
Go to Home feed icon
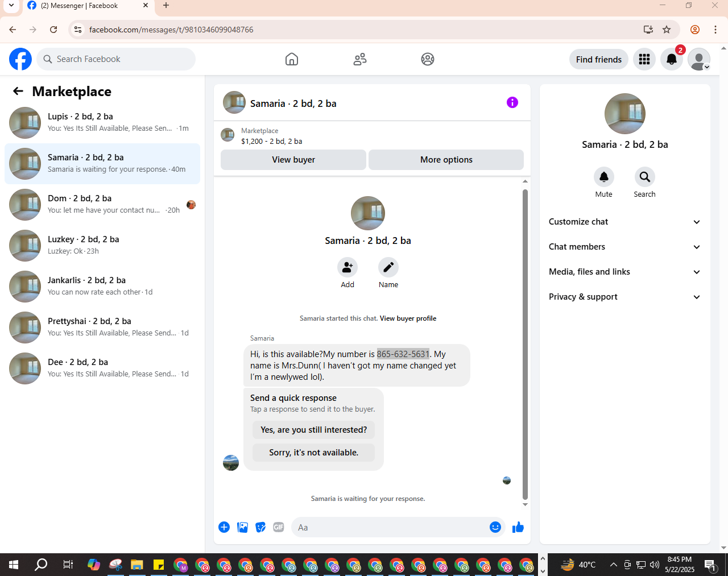tap(292, 59)
